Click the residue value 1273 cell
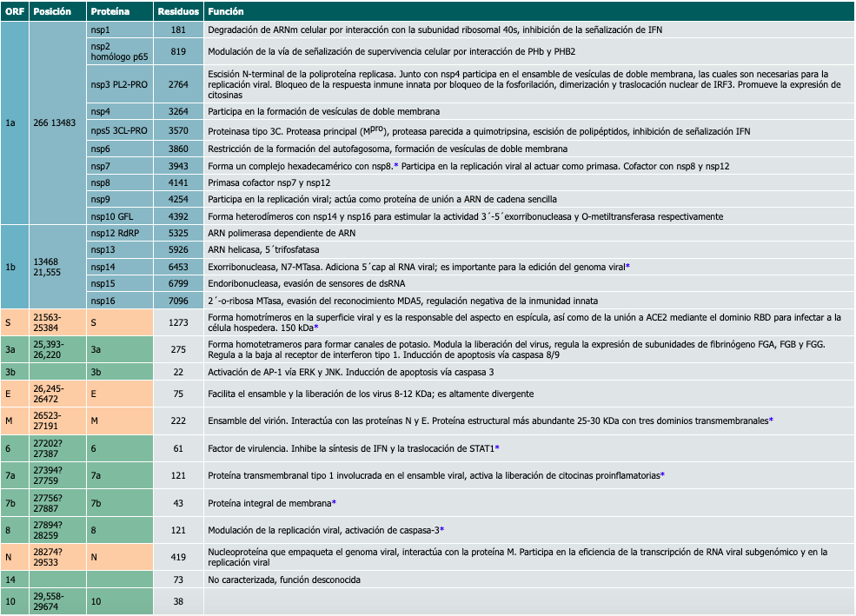Screen dimensions: 856x616 click(x=177, y=321)
